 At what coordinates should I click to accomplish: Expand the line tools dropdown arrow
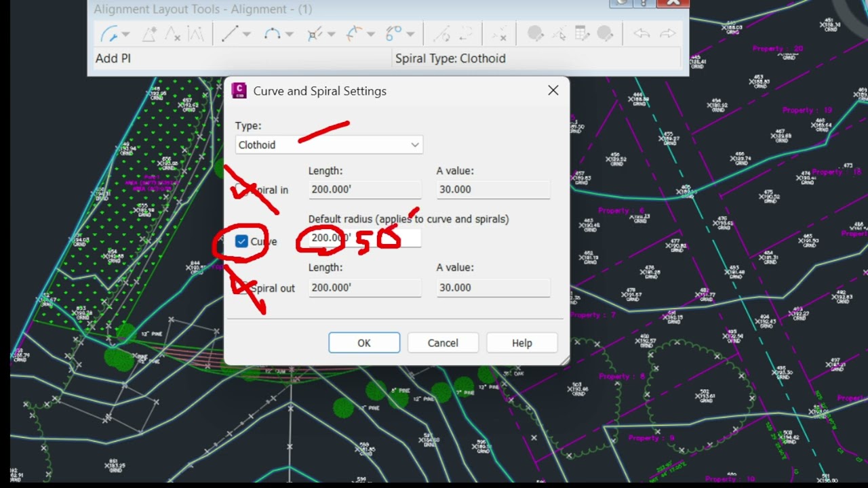click(x=247, y=34)
